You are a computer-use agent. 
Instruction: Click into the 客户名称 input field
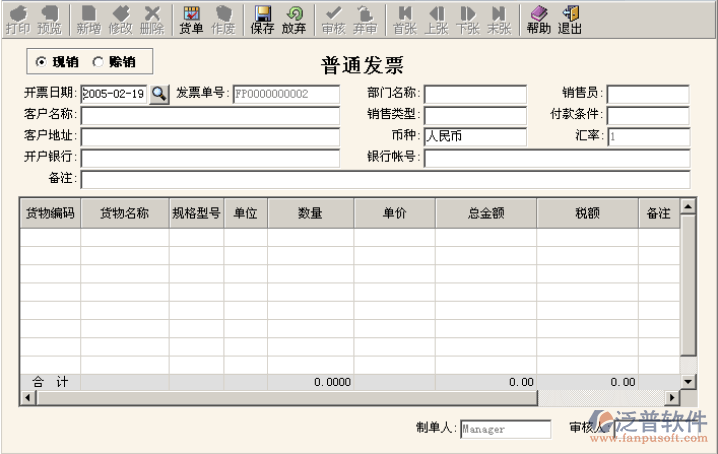(x=181, y=115)
